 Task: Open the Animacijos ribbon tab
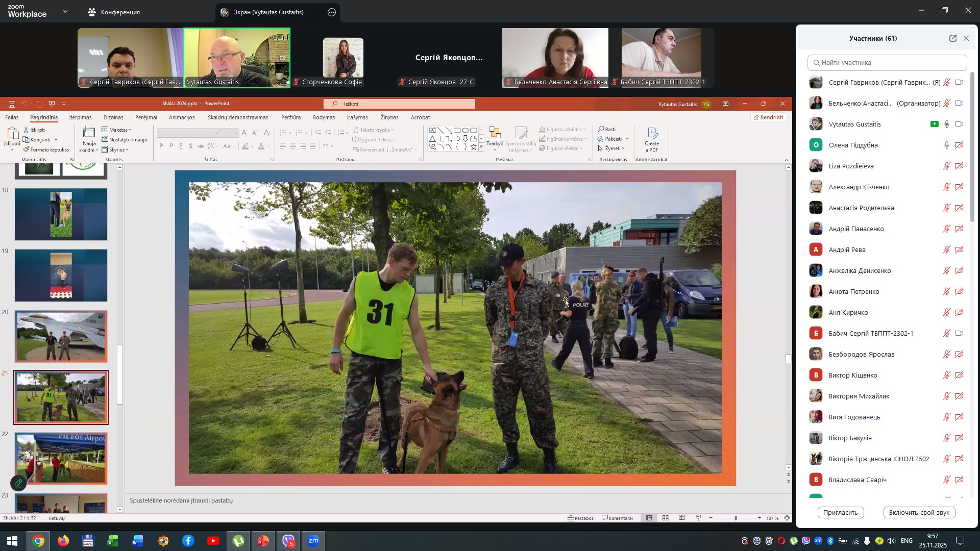click(x=182, y=117)
